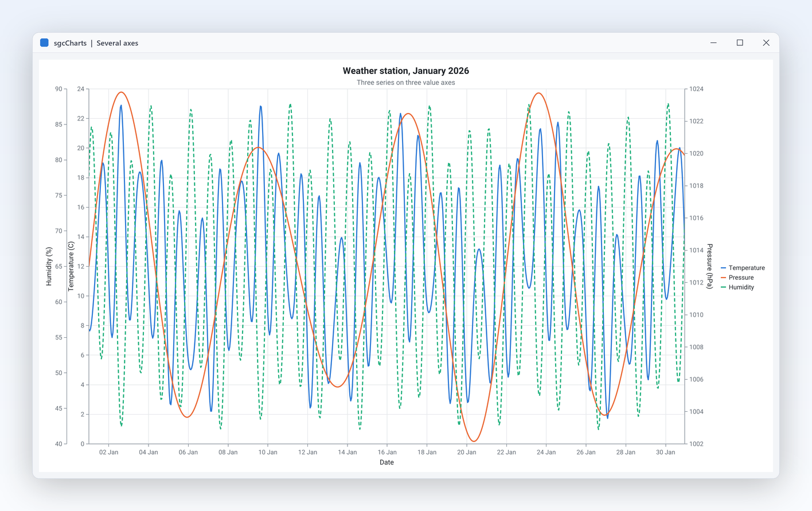Click the '1002' pressure axis tick label
812x511 pixels.
pyautogui.click(x=697, y=444)
